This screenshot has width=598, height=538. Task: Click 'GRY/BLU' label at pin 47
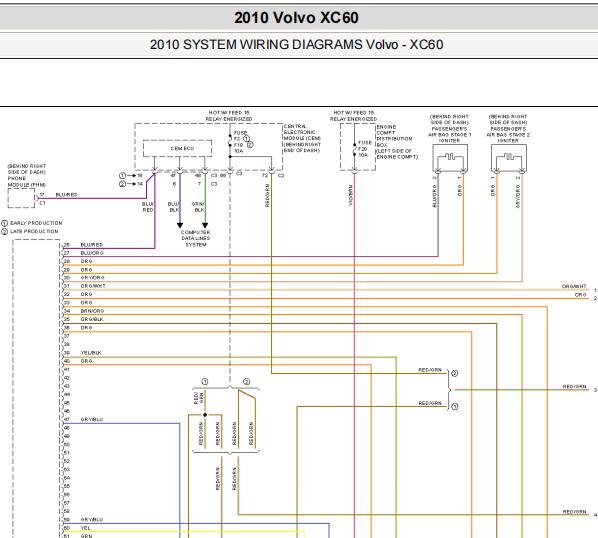coord(92,419)
